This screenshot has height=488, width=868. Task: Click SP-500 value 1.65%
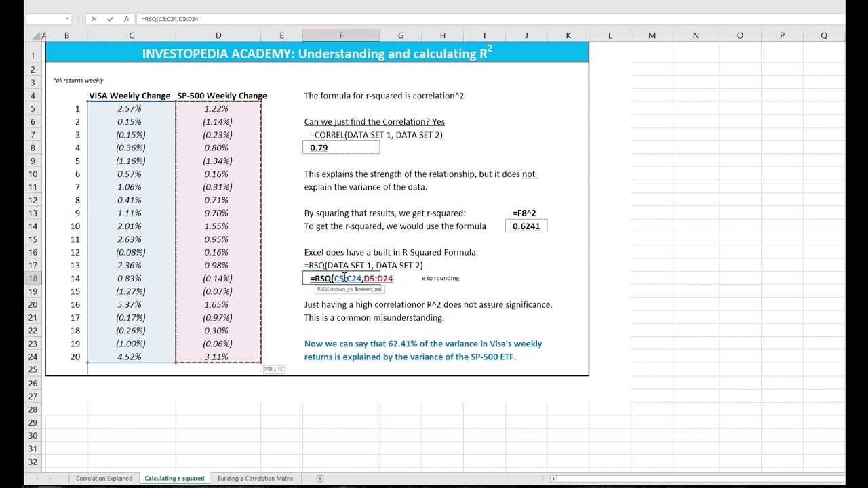(x=216, y=304)
